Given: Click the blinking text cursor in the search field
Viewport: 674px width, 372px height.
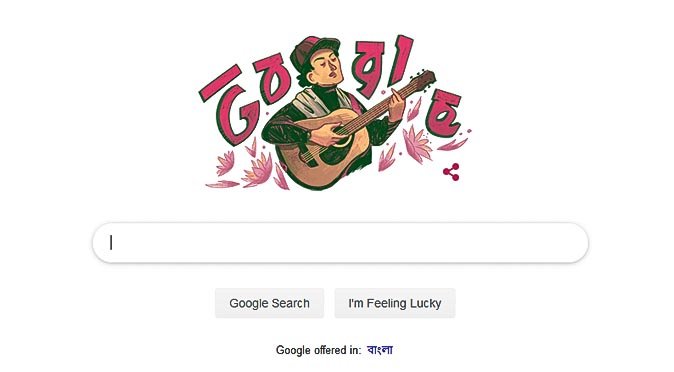Looking at the screenshot, I should coord(111,243).
